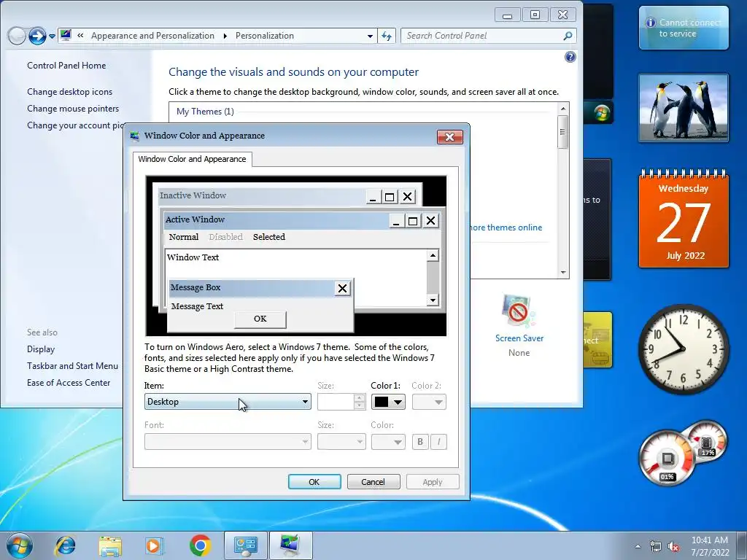Toggle Bold font button
The height and width of the screenshot is (560, 747).
tap(419, 441)
